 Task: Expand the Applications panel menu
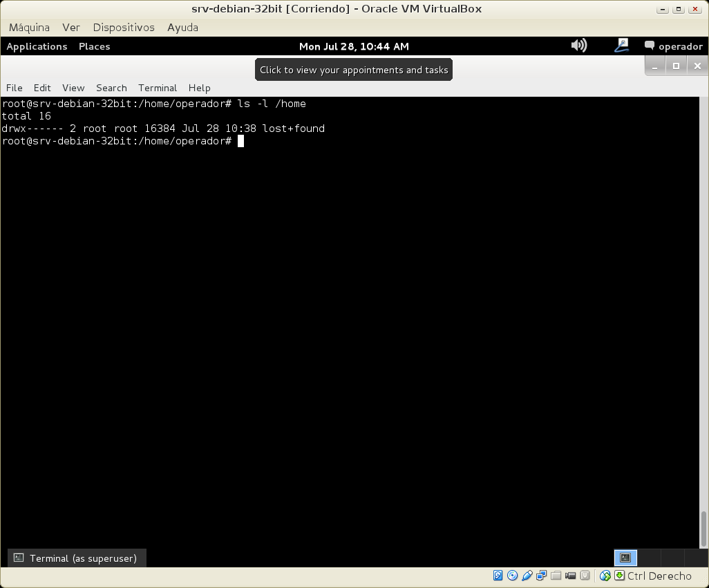click(x=37, y=46)
